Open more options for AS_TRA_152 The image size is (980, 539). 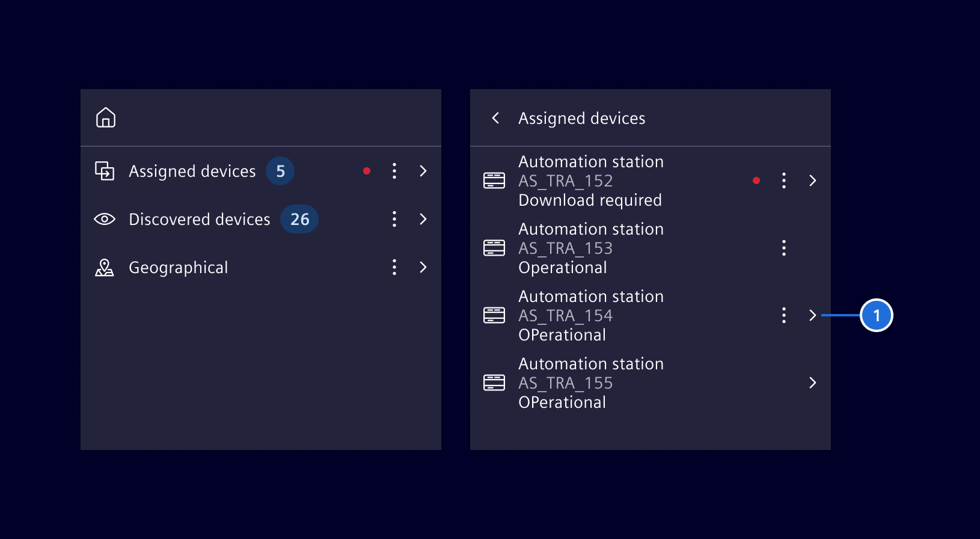(x=784, y=180)
